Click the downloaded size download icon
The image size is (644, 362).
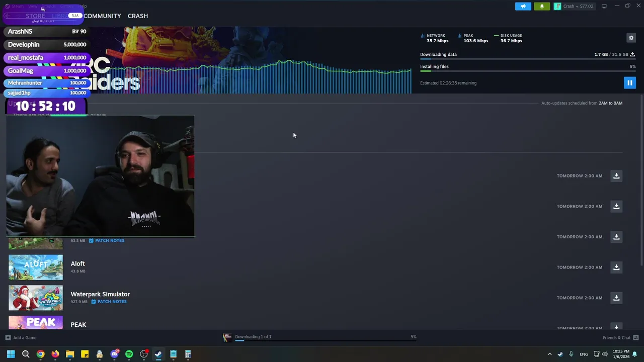632,54
